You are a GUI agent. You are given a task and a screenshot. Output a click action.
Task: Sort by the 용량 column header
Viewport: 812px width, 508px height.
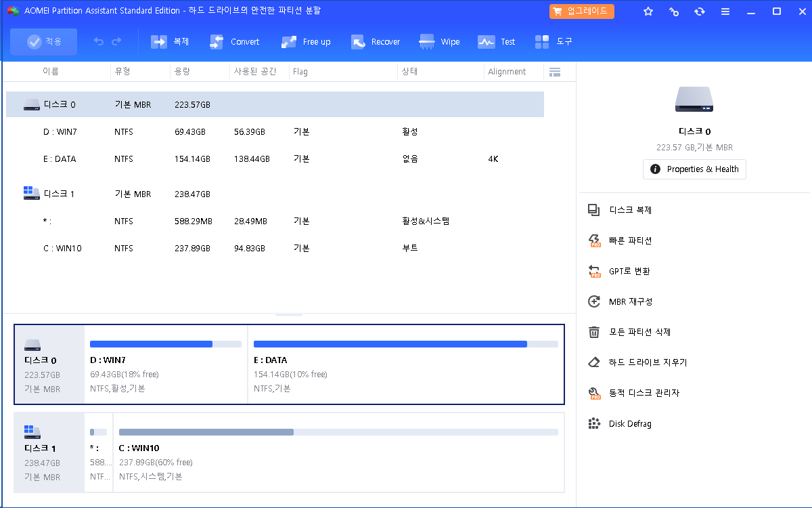coord(182,71)
